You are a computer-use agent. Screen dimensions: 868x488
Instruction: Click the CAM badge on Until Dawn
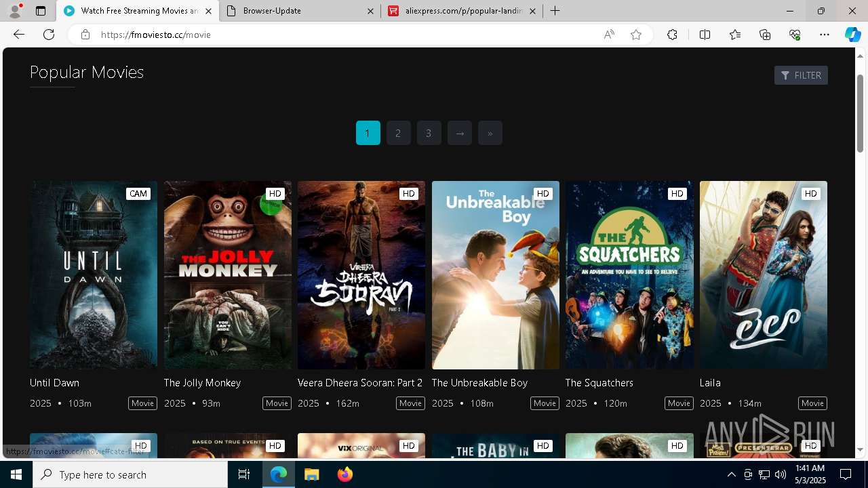click(138, 194)
